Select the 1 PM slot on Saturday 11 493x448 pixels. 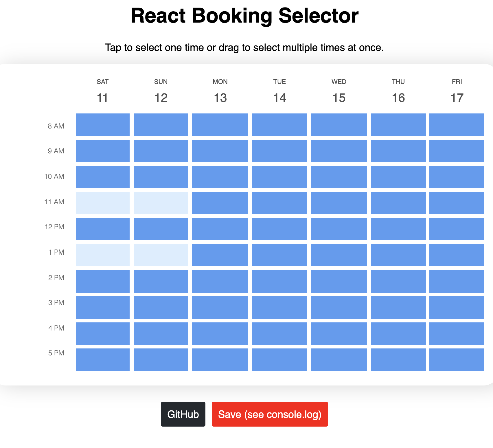(x=102, y=253)
